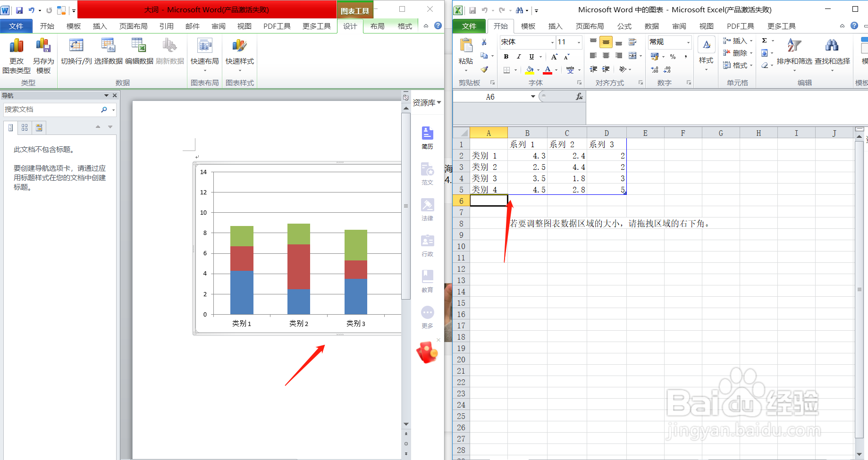Toggle bottom vertical align in Excel
This screenshot has height=460, width=868.
pos(619,42)
